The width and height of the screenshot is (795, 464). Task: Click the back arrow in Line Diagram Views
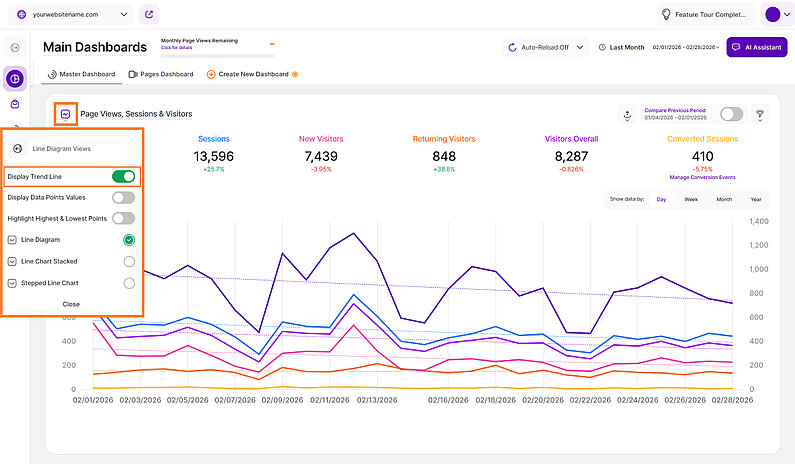click(x=17, y=148)
